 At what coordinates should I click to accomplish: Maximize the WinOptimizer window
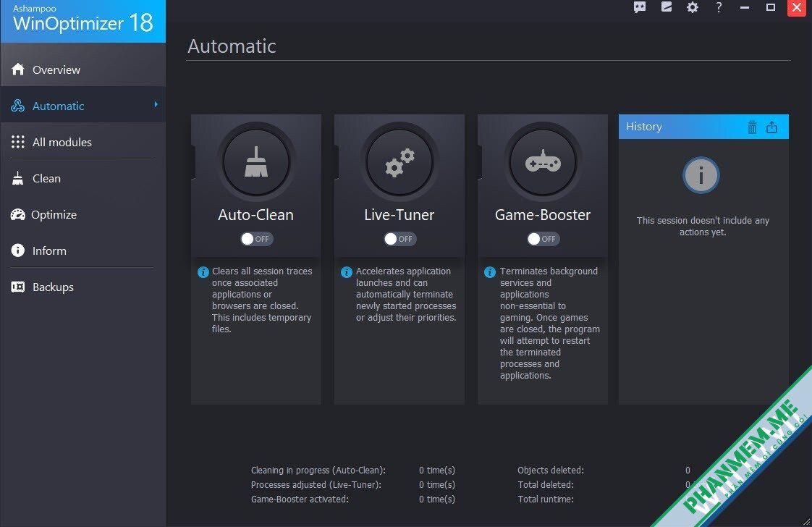click(771, 7)
